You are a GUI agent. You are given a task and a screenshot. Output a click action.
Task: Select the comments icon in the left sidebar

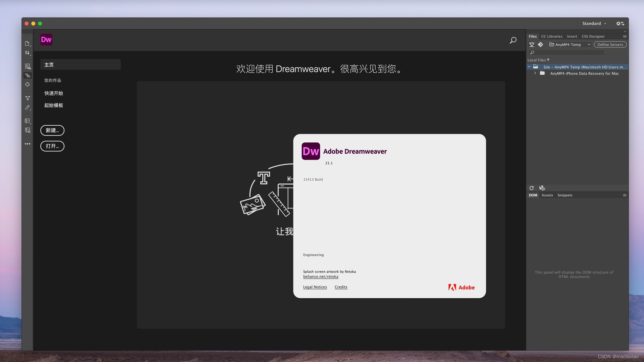click(x=28, y=121)
